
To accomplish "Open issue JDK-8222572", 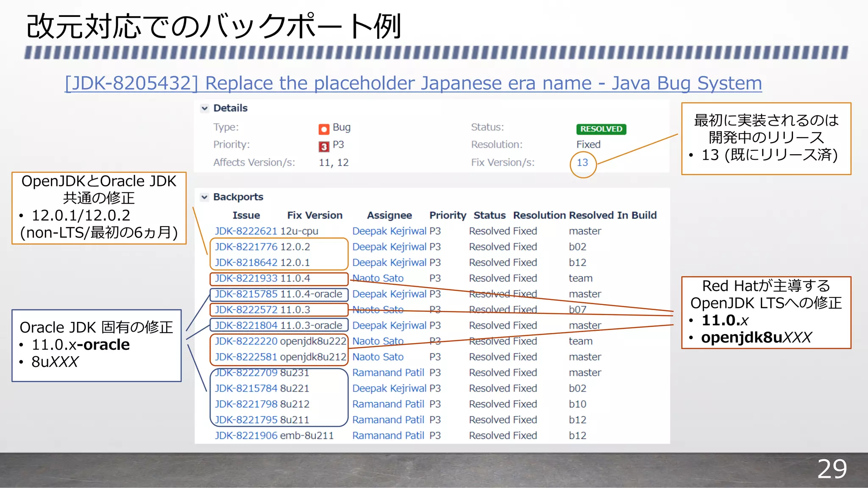I will coord(246,310).
